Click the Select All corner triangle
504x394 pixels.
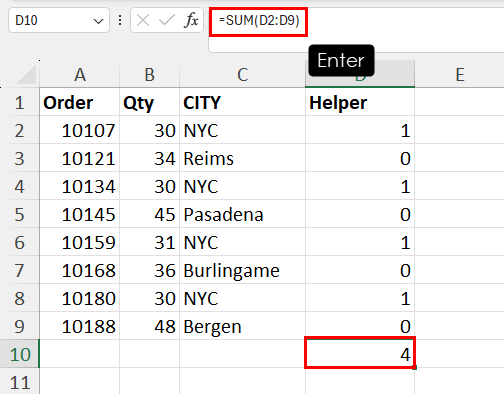pyautogui.click(x=27, y=74)
